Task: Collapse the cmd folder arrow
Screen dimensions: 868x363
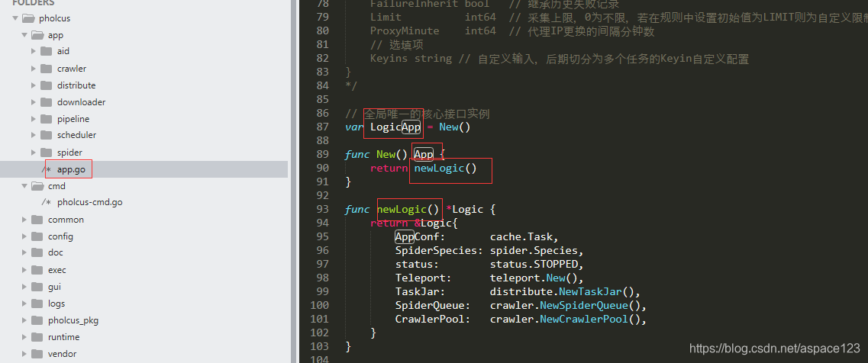Action: pos(24,186)
